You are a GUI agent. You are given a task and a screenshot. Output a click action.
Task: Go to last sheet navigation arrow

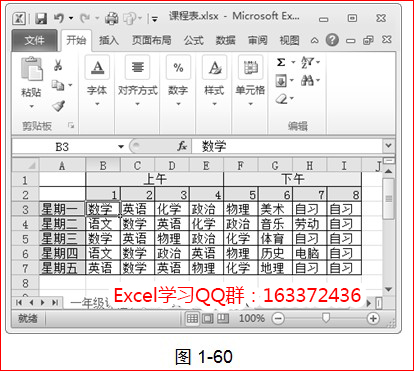[x=54, y=303]
